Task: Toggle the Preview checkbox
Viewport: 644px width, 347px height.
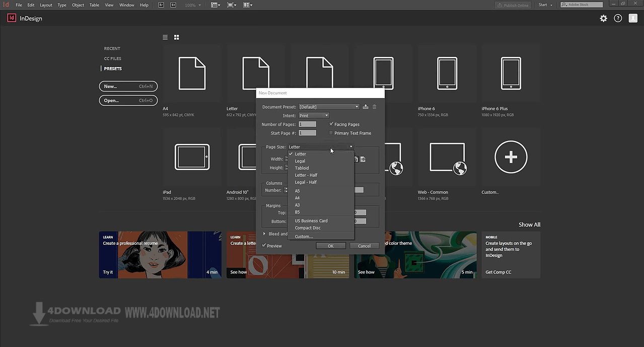Action: click(264, 246)
